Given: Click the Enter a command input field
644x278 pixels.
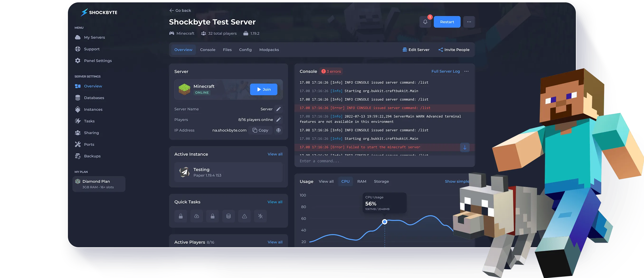Looking at the screenshot, I should (363, 161).
